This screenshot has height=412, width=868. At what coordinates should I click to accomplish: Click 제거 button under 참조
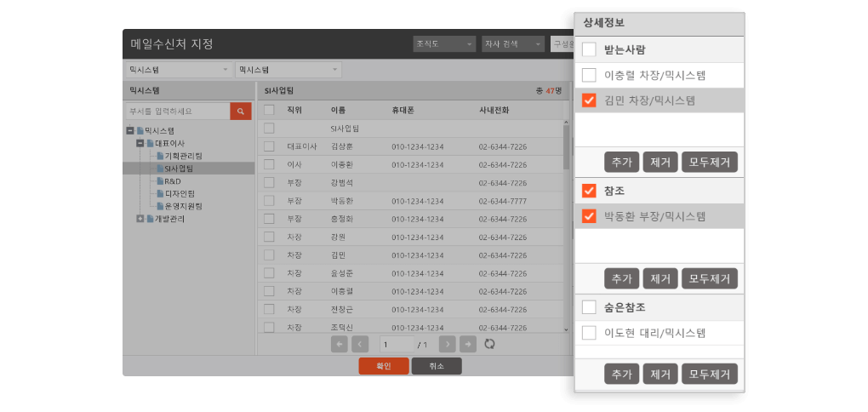(x=660, y=278)
